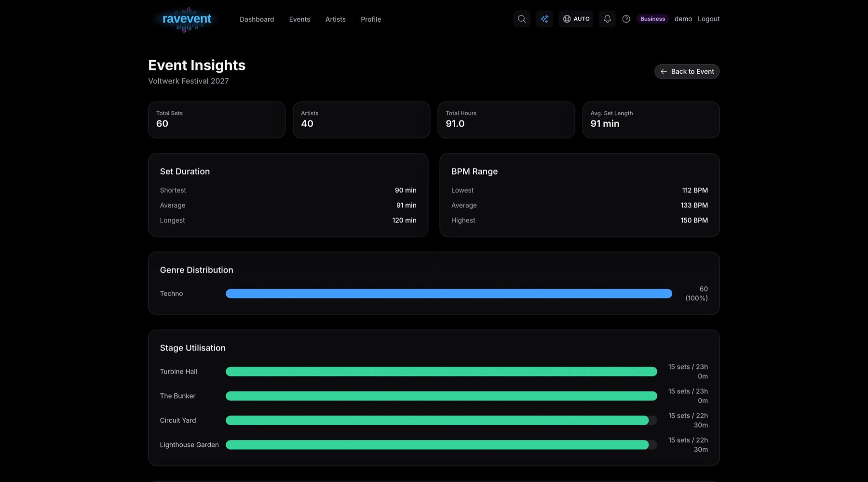Viewport: 868px width, 482px height.
Task: Click the BPM Range heading
Action: point(475,172)
